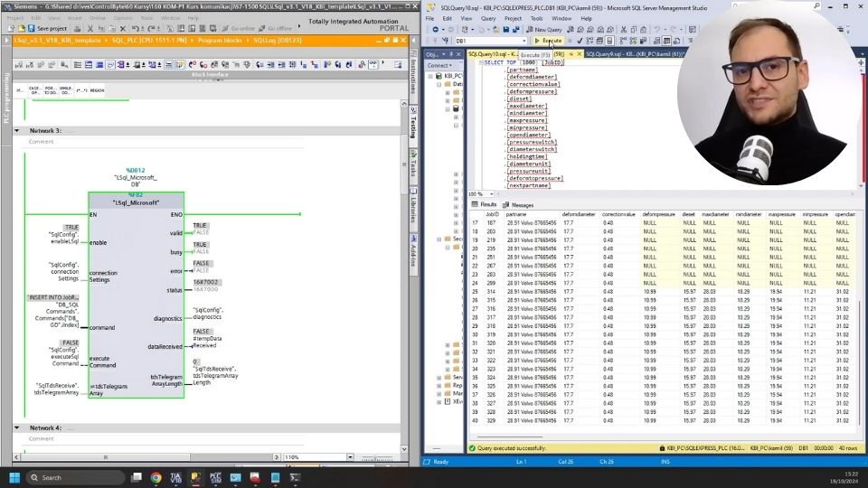Click the SSMS cut scissors icon

pyautogui.click(x=623, y=29)
